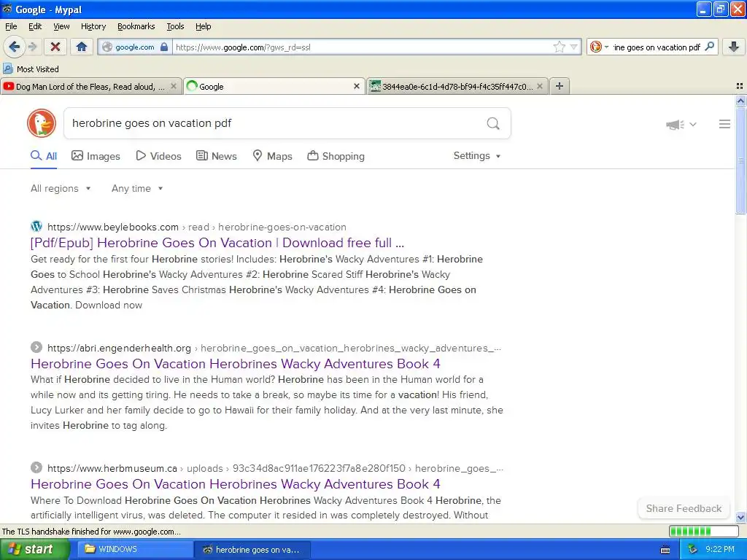Click the beylebooks.com site favicon
This screenshot has width=747, height=560.
click(x=36, y=226)
